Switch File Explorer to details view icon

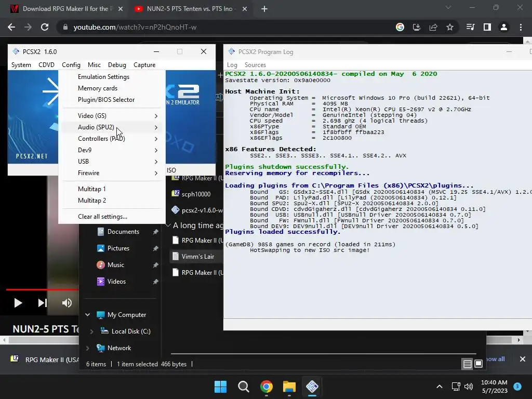[467, 364]
